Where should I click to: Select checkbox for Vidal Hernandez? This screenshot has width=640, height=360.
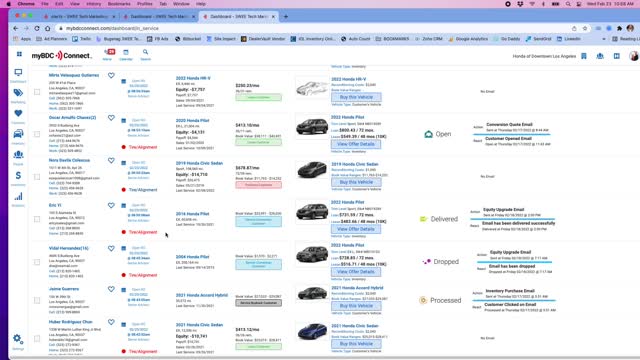[x=37, y=262]
